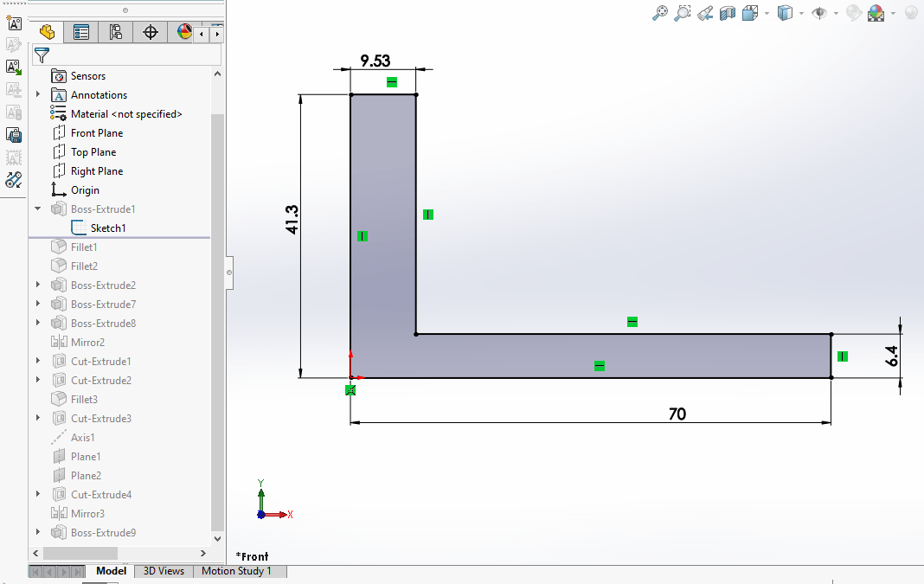Viewport: 924px width, 584px height.
Task: Click the annotation icon with floppy disk
Action: [14, 135]
